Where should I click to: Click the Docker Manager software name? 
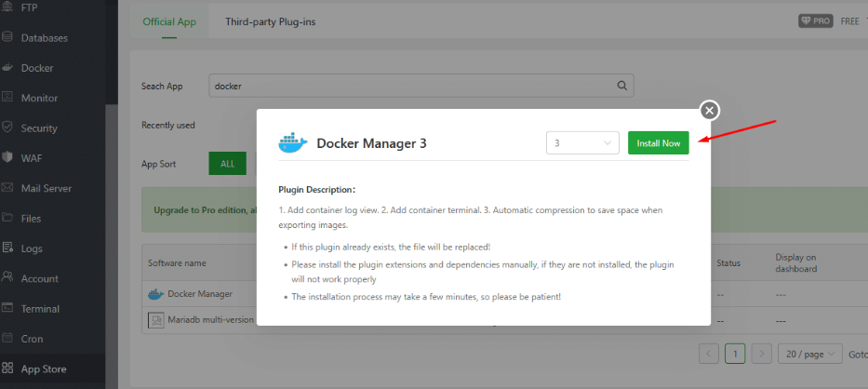point(200,294)
